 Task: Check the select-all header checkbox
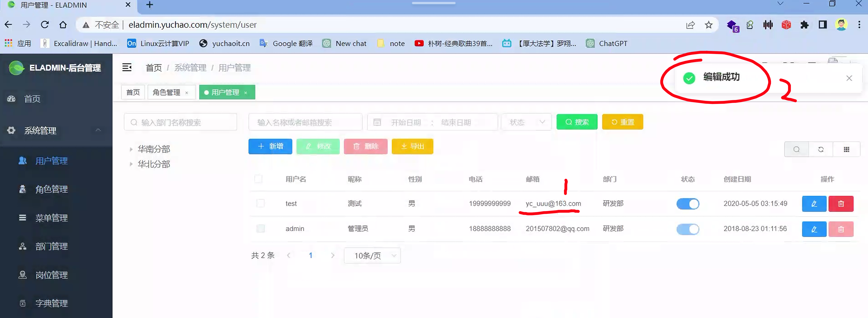[258, 179]
